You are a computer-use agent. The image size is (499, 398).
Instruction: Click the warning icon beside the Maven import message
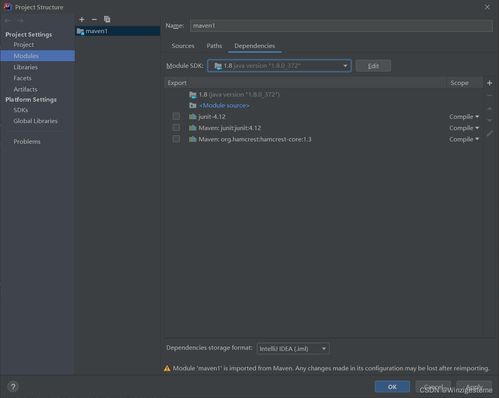coord(167,368)
